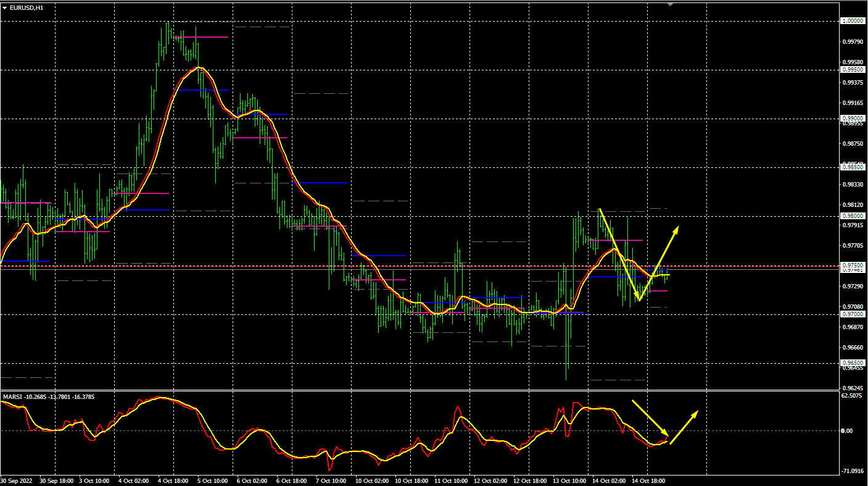
Task: Click the 5 Oct 10:00 time label
Action: [212, 480]
